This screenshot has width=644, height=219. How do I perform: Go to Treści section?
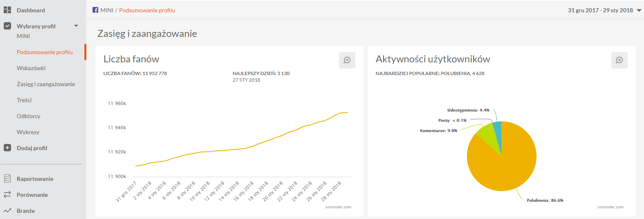coord(24,100)
